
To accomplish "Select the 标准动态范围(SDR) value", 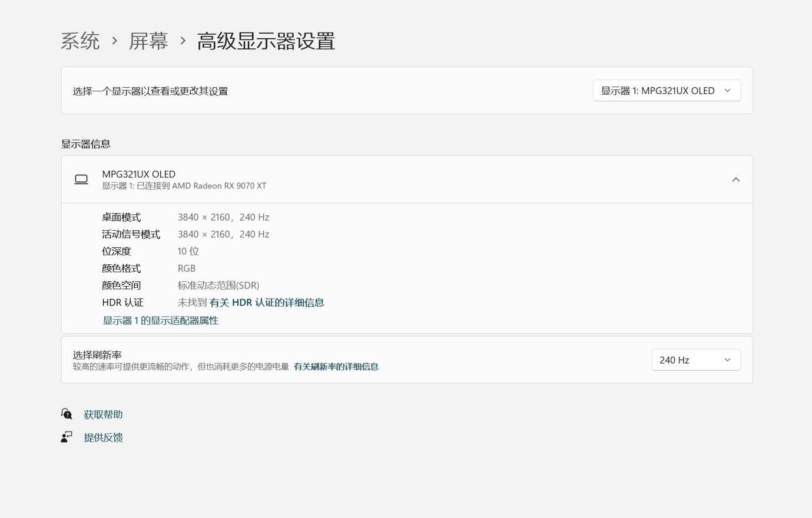I will (218, 285).
